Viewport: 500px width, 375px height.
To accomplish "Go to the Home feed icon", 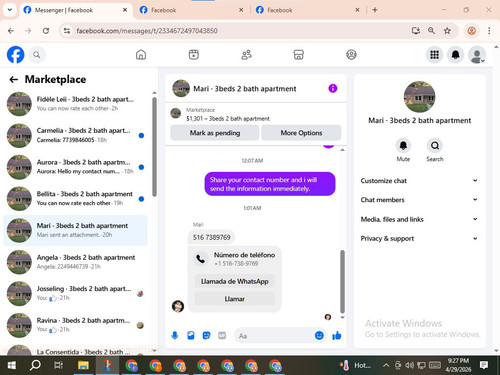I will pyautogui.click(x=141, y=55).
